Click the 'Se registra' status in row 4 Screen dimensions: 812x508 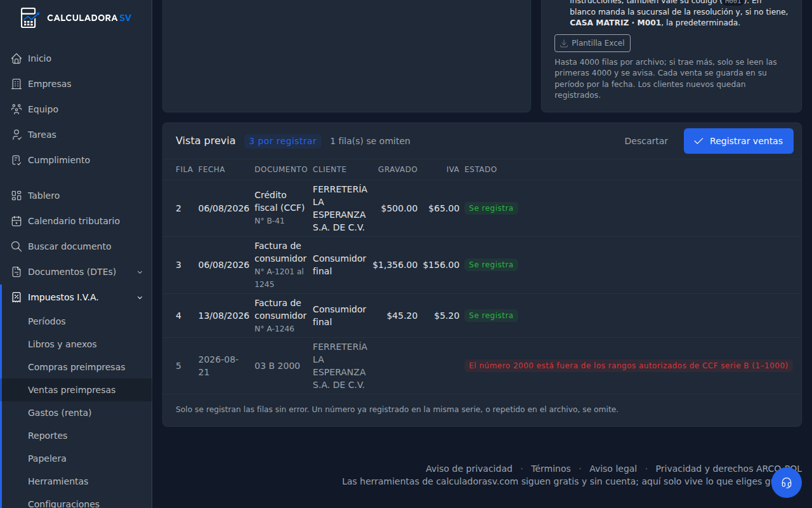click(490, 316)
